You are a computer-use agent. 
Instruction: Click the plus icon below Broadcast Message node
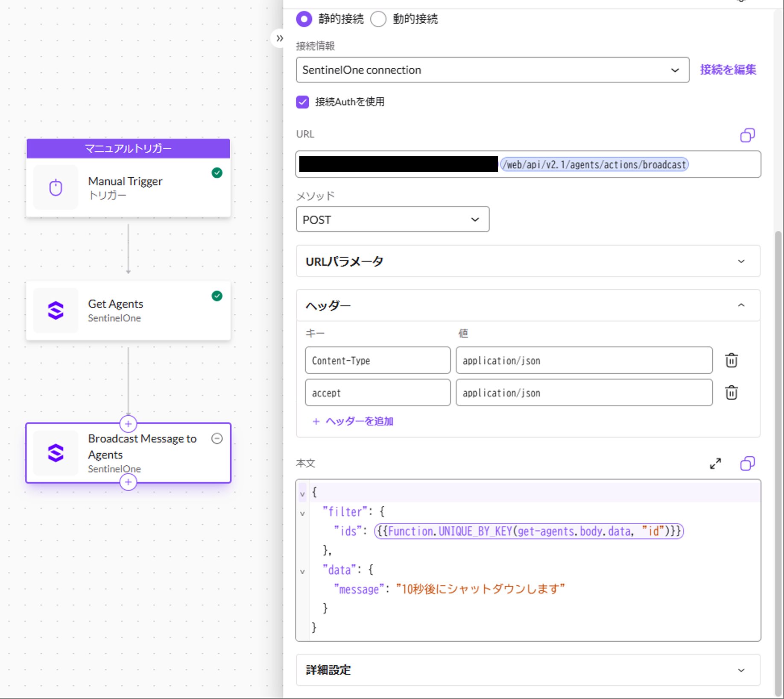tap(128, 482)
